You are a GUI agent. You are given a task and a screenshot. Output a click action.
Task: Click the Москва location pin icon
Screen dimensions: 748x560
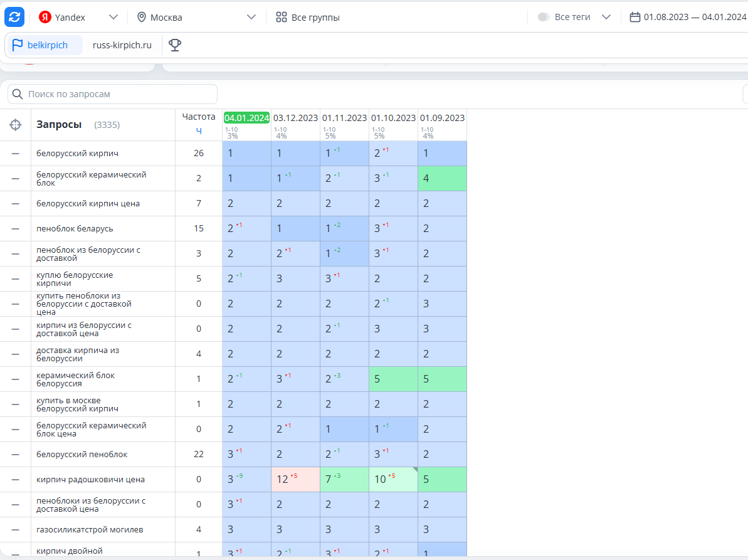pyautogui.click(x=141, y=17)
